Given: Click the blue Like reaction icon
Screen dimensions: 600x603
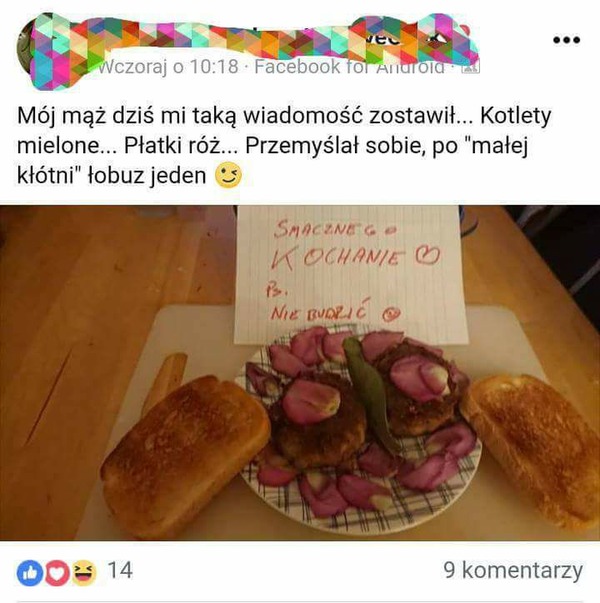Looking at the screenshot, I should (30, 573).
